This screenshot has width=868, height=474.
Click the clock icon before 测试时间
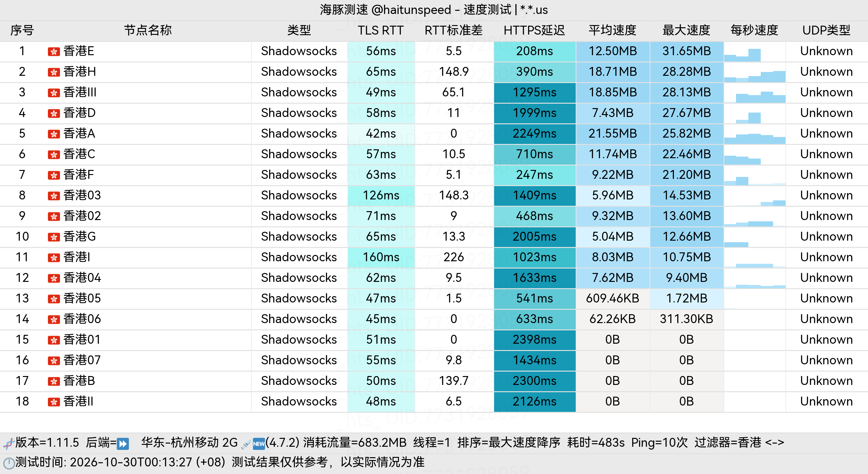[9, 463]
